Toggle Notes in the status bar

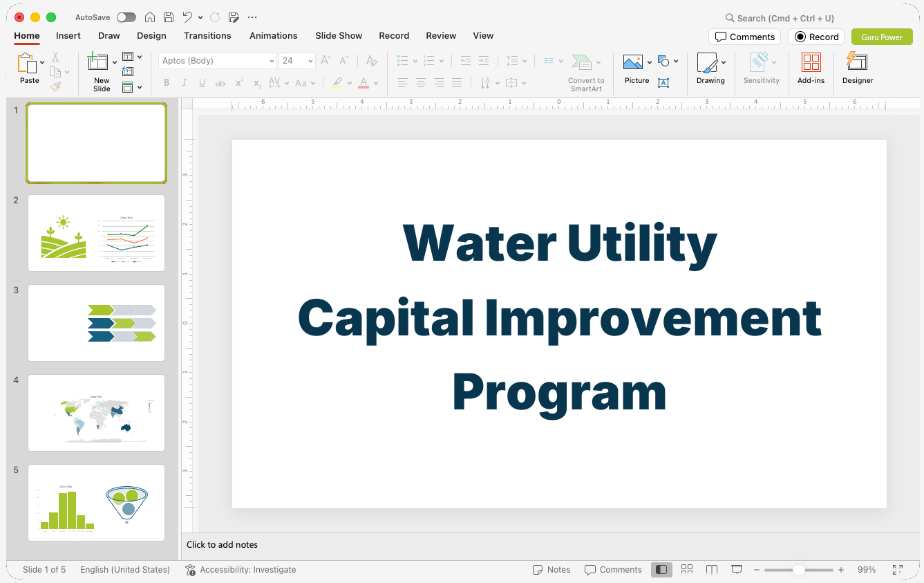551,570
